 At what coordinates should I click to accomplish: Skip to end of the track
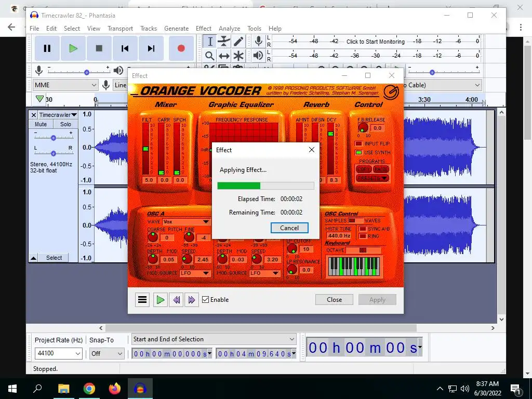tap(151, 48)
